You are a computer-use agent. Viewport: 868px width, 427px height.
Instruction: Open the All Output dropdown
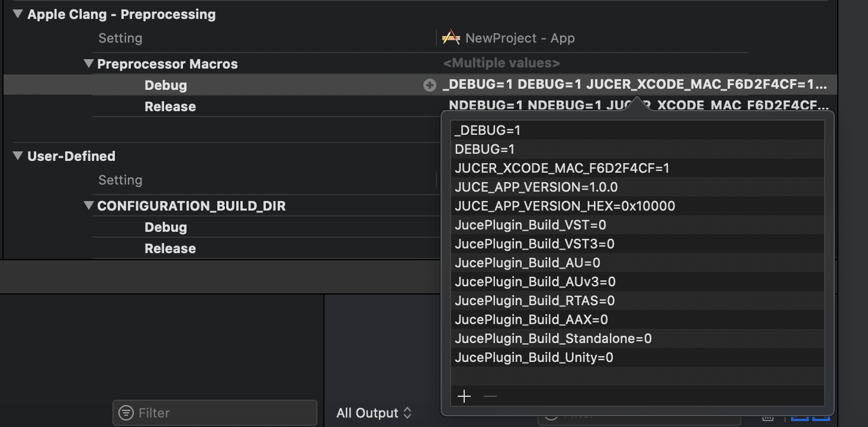[x=374, y=413]
